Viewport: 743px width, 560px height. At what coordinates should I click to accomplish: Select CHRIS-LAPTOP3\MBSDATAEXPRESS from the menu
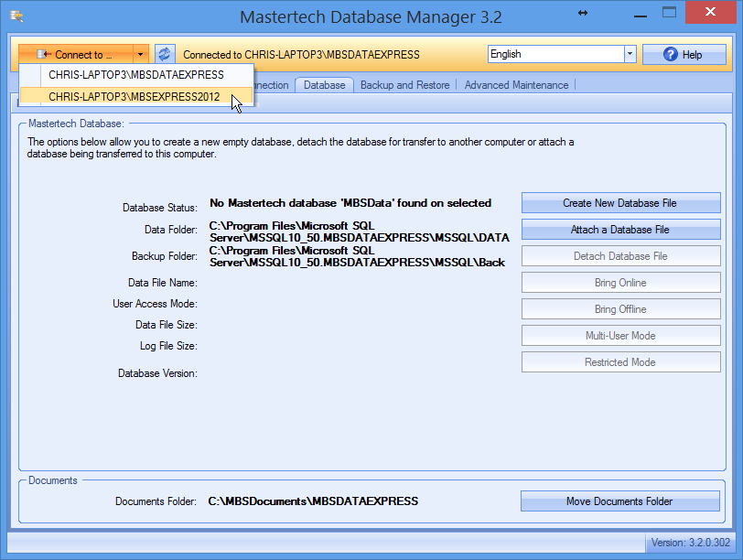point(136,75)
